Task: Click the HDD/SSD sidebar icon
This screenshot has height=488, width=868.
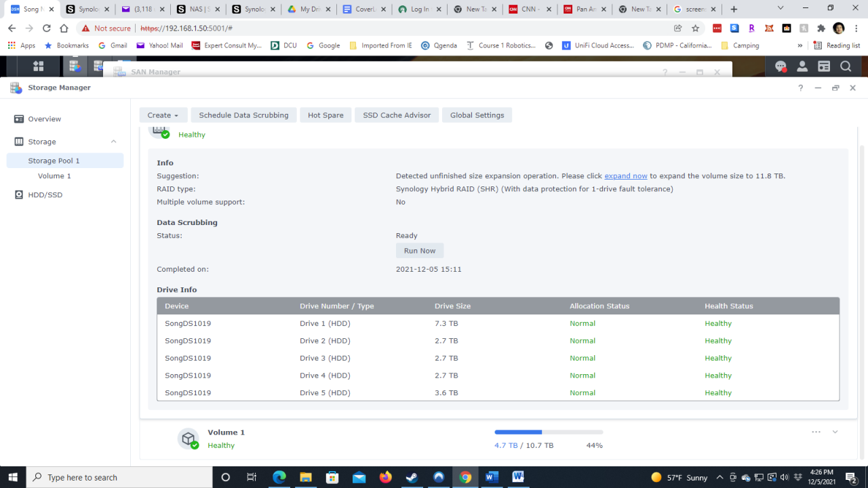Action: point(19,195)
